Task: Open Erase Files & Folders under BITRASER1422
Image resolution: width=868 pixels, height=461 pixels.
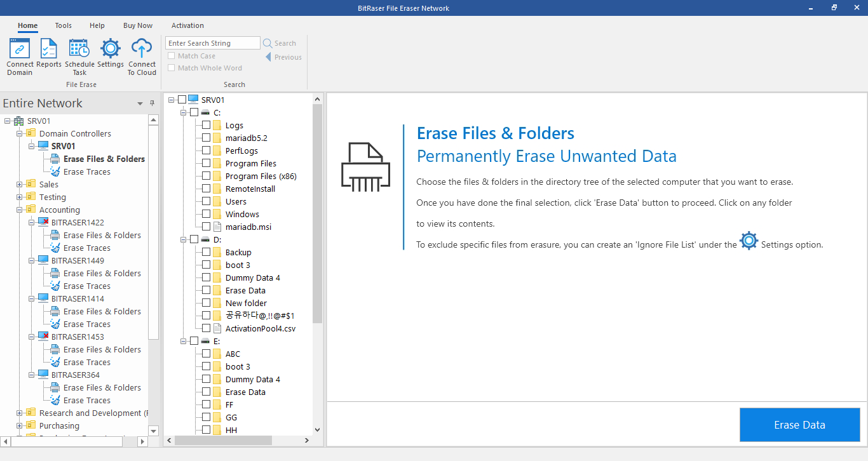Action: click(x=102, y=235)
